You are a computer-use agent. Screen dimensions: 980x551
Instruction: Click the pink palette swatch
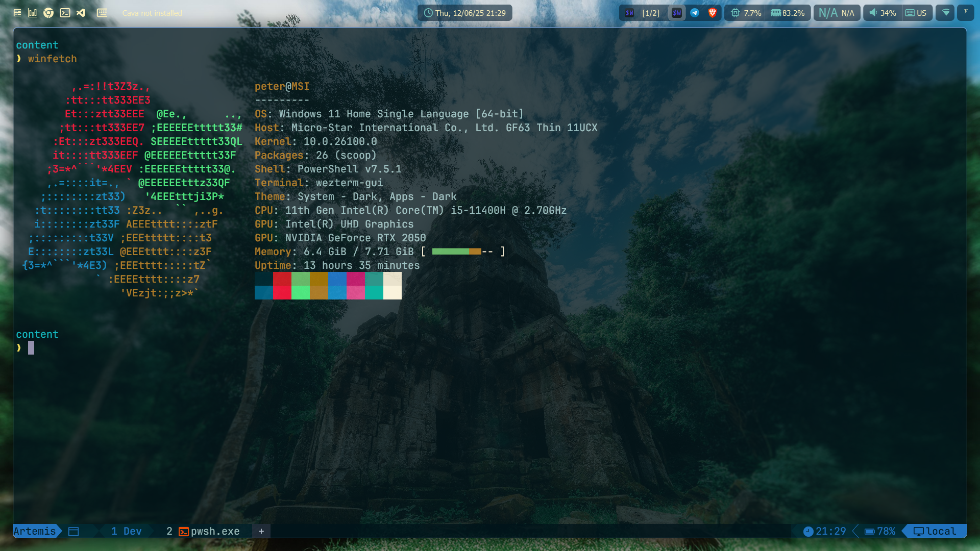[x=356, y=292]
